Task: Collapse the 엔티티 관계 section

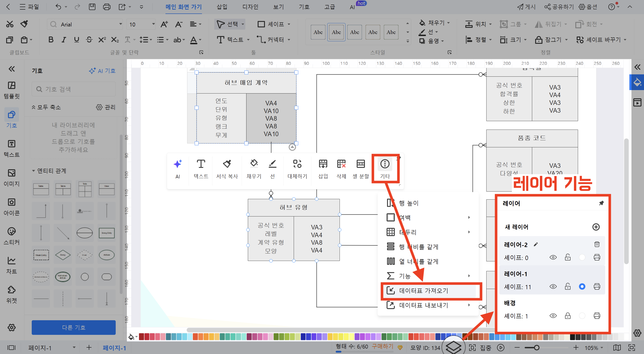Action: click(34, 171)
